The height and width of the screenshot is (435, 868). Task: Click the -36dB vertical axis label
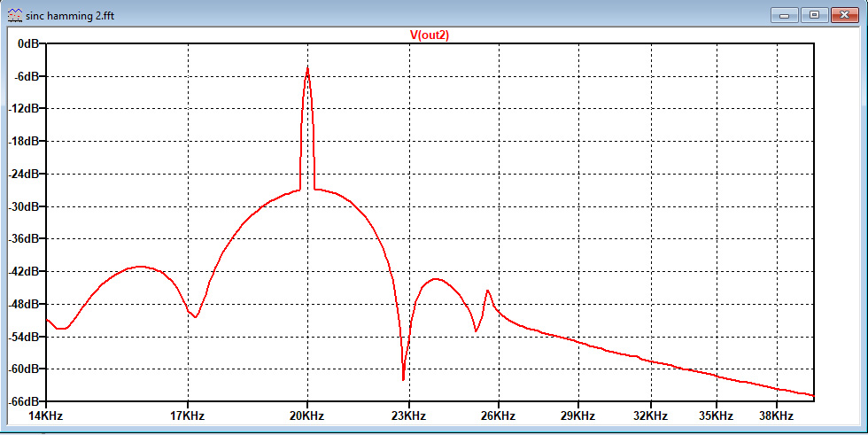point(24,238)
